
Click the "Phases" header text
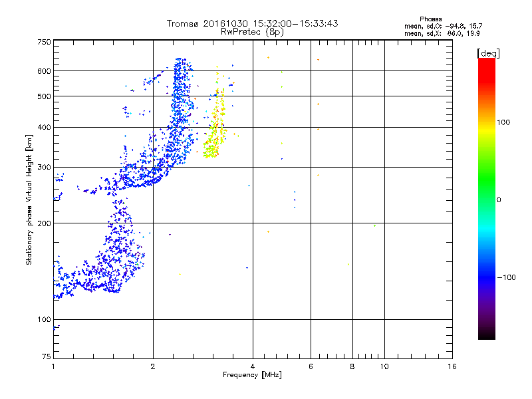coord(430,19)
